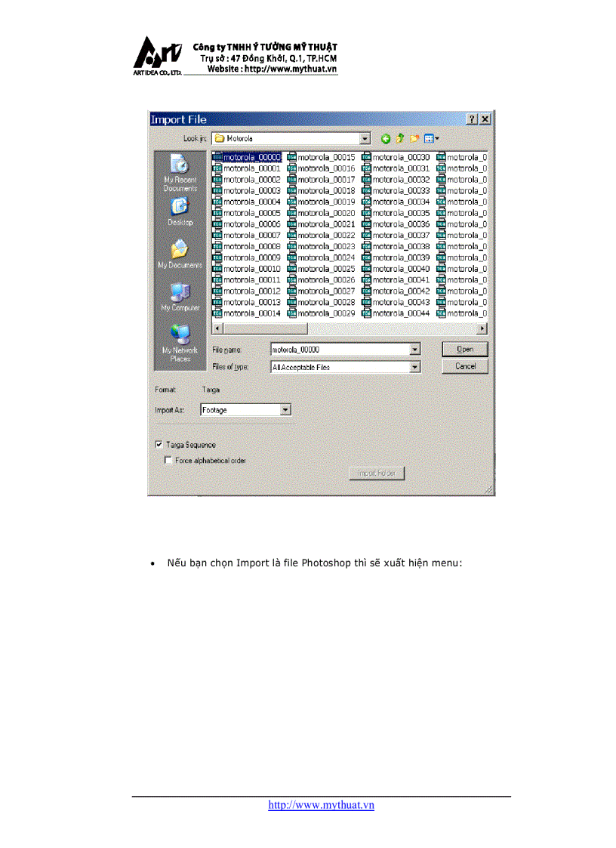The height and width of the screenshot is (848, 616).
Task: Open My Network Places shortcut
Action: tap(180, 342)
